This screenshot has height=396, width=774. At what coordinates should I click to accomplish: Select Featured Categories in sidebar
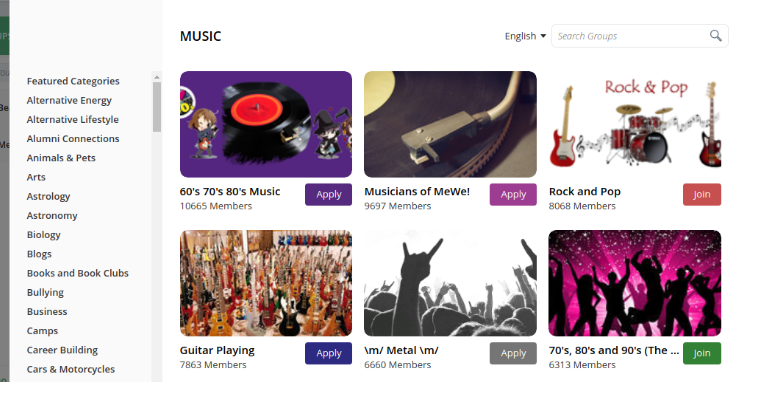73,81
